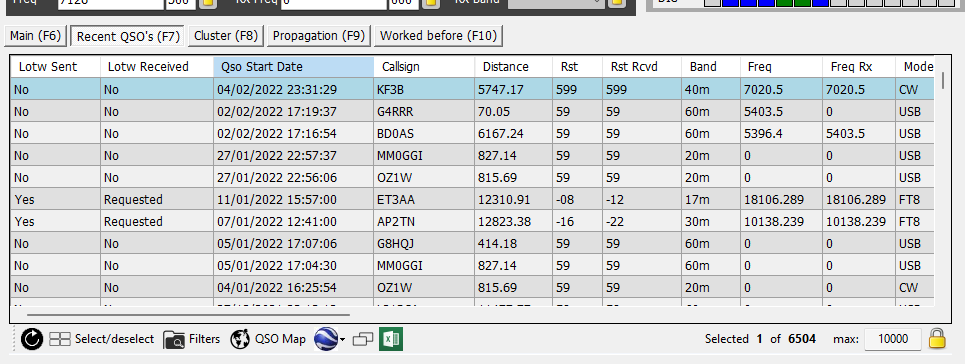Image resolution: width=965 pixels, height=364 pixels.
Task: Select the G4RRR callsign cell
Action: pos(424,112)
